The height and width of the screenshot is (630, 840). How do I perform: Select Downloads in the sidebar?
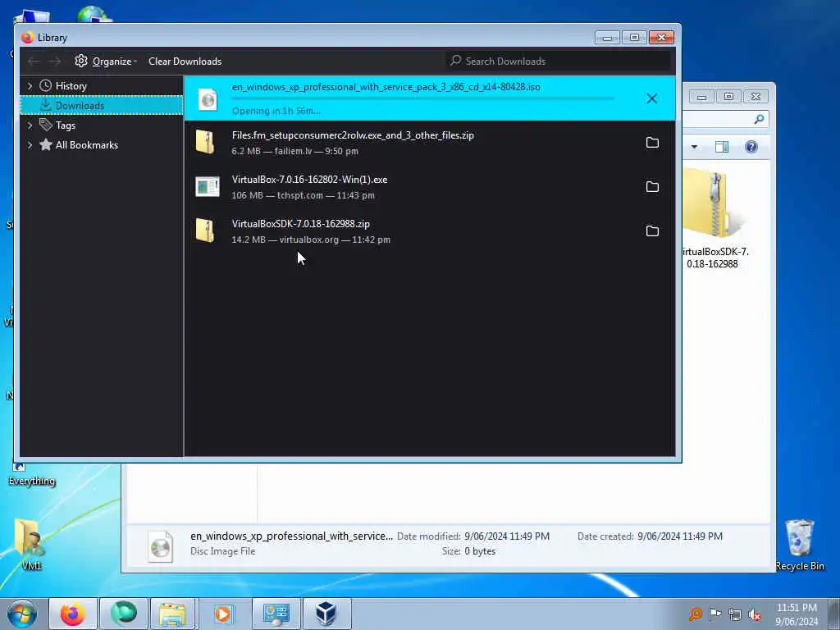[102, 106]
